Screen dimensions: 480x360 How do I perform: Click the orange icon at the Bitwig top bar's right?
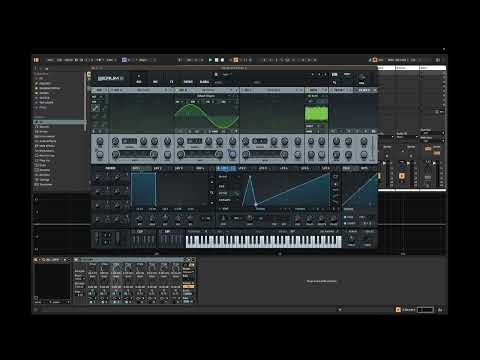click(x=375, y=60)
